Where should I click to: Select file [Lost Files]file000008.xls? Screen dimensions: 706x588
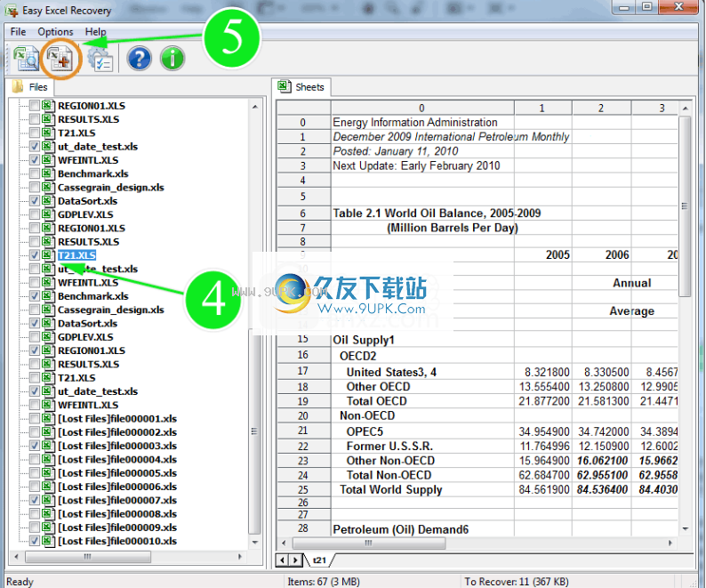(x=117, y=513)
